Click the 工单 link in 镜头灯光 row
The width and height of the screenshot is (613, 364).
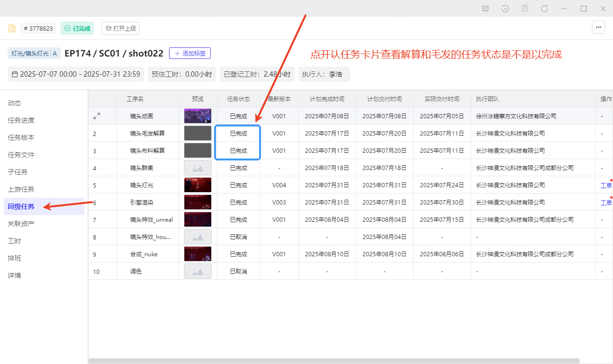tap(606, 185)
